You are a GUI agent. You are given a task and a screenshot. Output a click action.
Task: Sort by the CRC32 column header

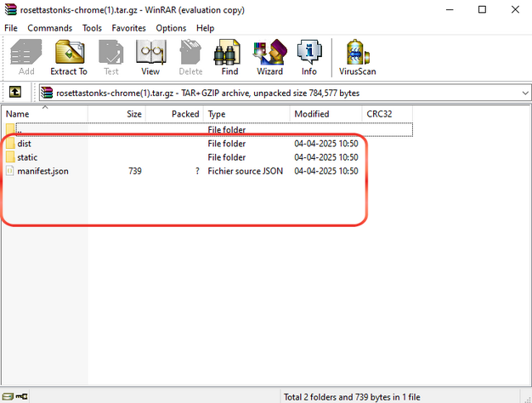click(388, 114)
